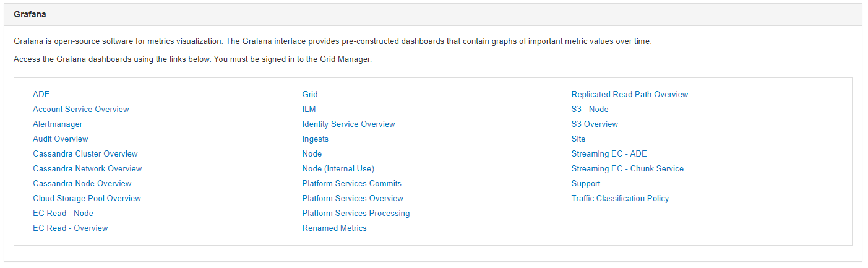This screenshot has width=868, height=268.
Task: Open the ADE dashboard link
Action: click(x=41, y=95)
